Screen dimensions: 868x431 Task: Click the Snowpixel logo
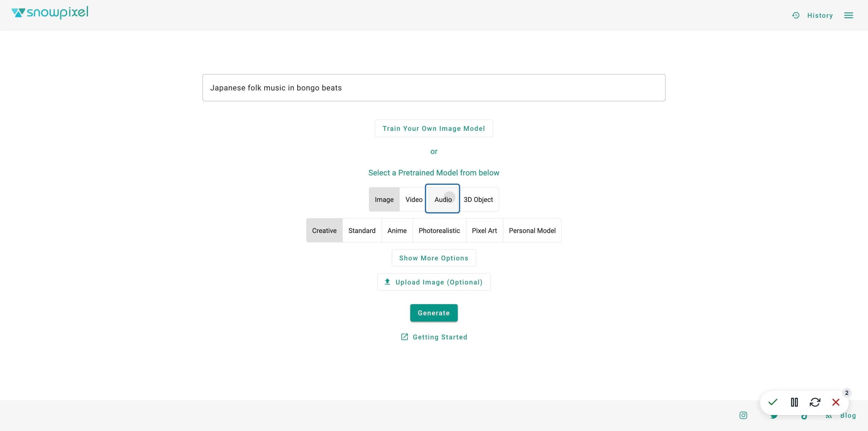tap(50, 13)
